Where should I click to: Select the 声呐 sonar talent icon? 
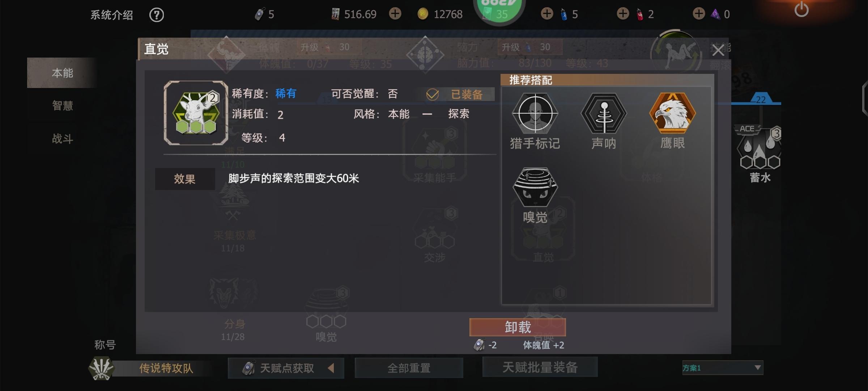(x=604, y=113)
